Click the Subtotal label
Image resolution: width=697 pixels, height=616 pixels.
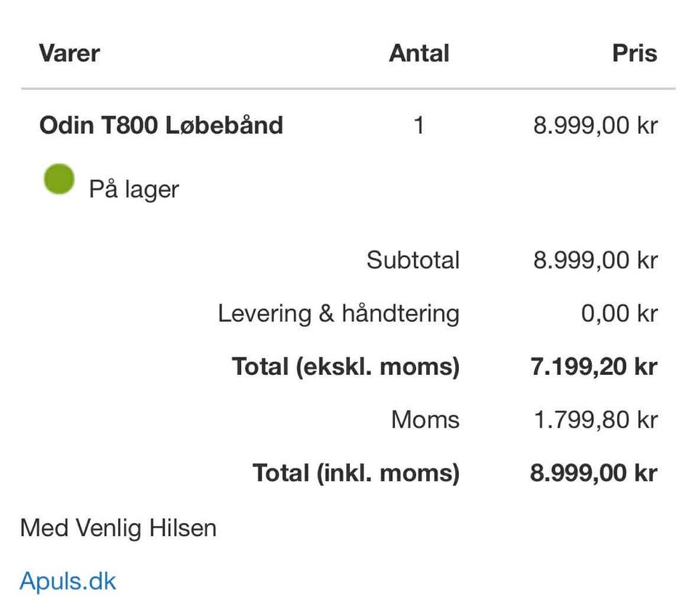(x=412, y=260)
